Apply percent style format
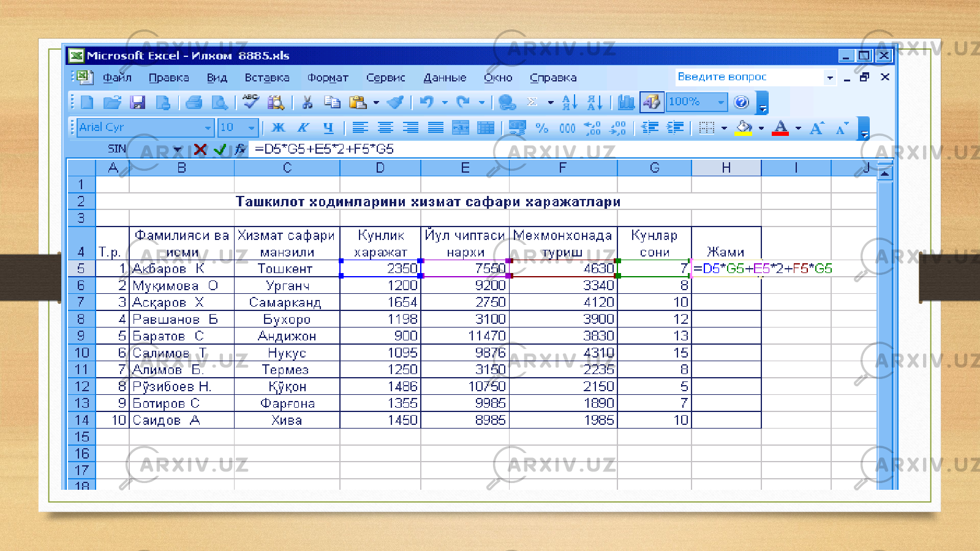The image size is (980, 551). click(542, 128)
